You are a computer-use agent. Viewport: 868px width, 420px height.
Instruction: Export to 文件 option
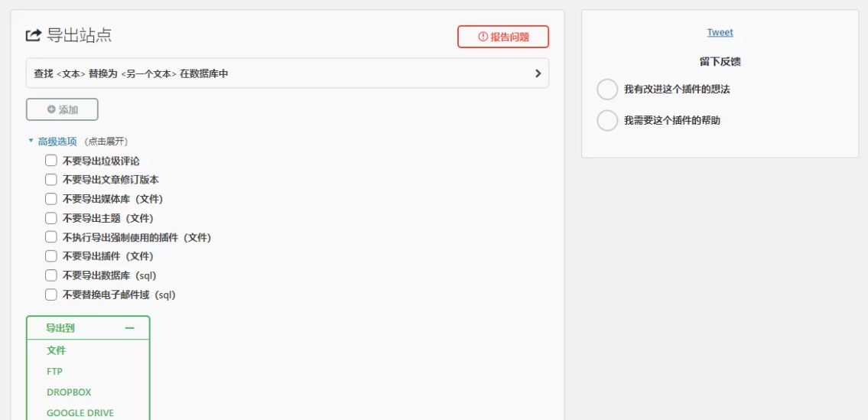57,350
